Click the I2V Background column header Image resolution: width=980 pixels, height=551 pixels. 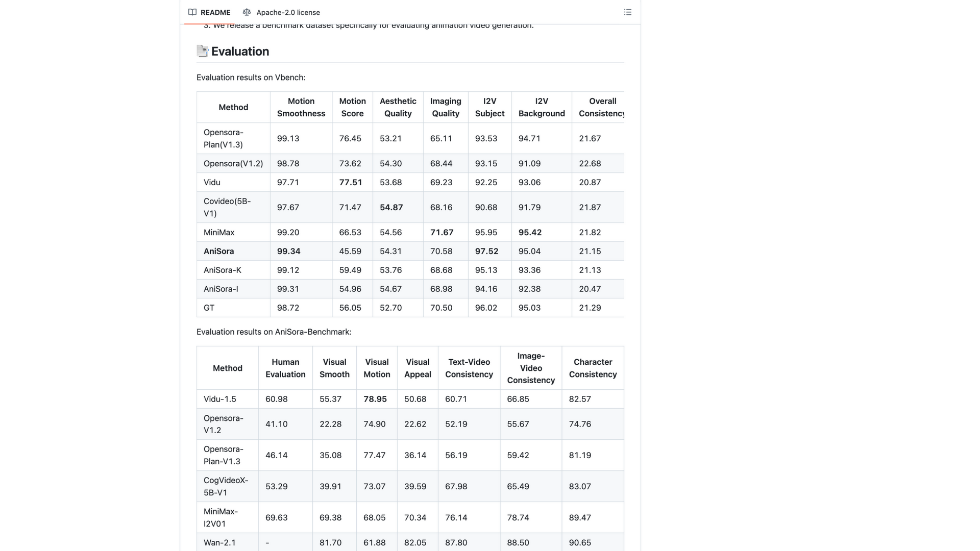(542, 107)
